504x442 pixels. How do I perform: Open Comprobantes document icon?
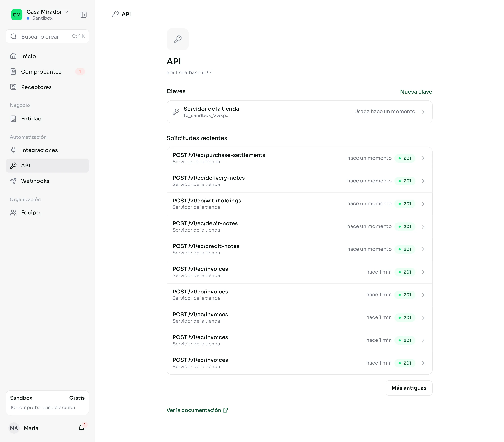(13, 71)
